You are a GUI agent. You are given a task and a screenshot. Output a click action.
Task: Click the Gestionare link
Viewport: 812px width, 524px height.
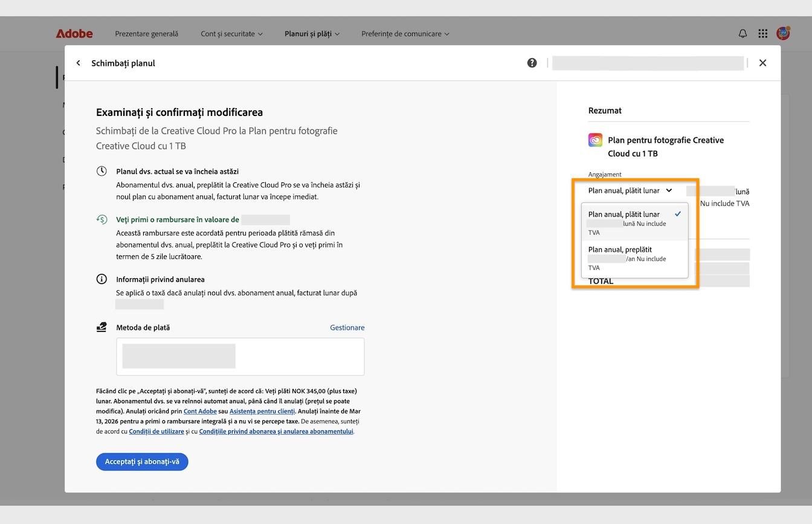(347, 328)
